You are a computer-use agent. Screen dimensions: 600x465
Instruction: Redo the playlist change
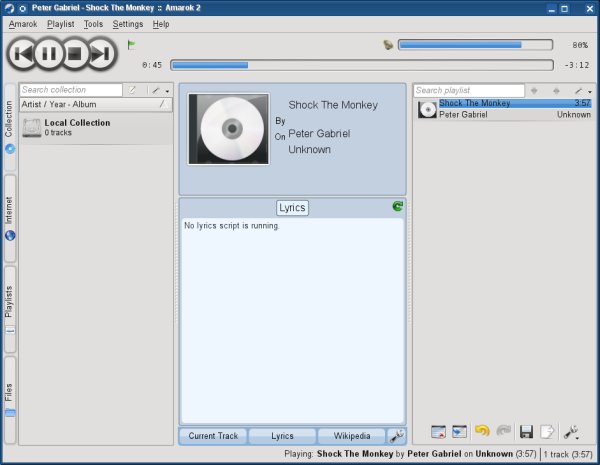504,431
